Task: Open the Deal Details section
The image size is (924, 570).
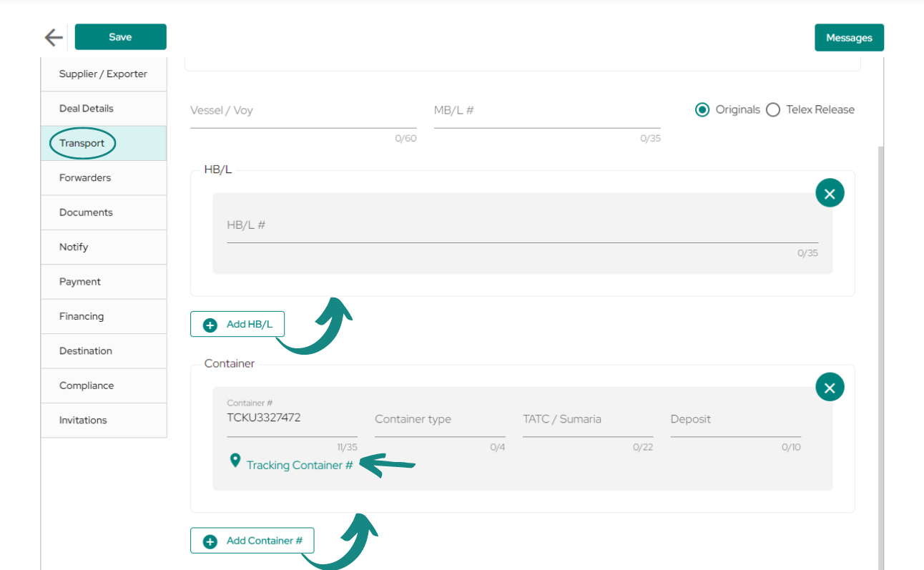Action: [x=104, y=109]
